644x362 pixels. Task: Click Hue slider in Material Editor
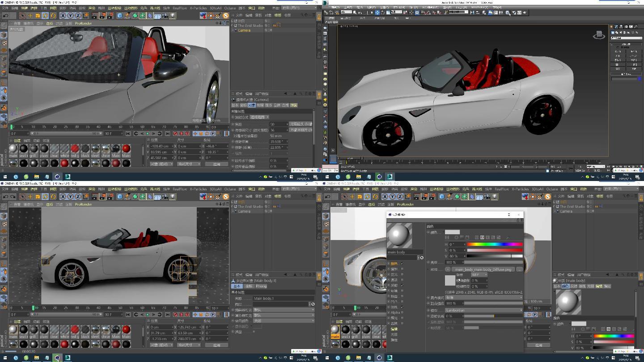click(x=495, y=244)
